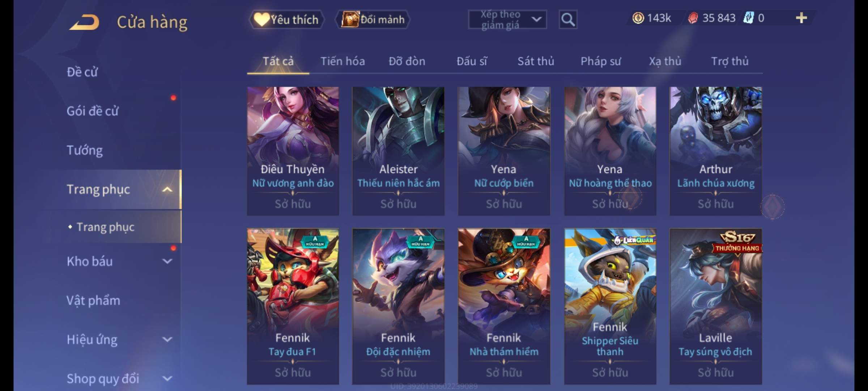Tap the plus icon to add currency

pyautogui.click(x=801, y=18)
